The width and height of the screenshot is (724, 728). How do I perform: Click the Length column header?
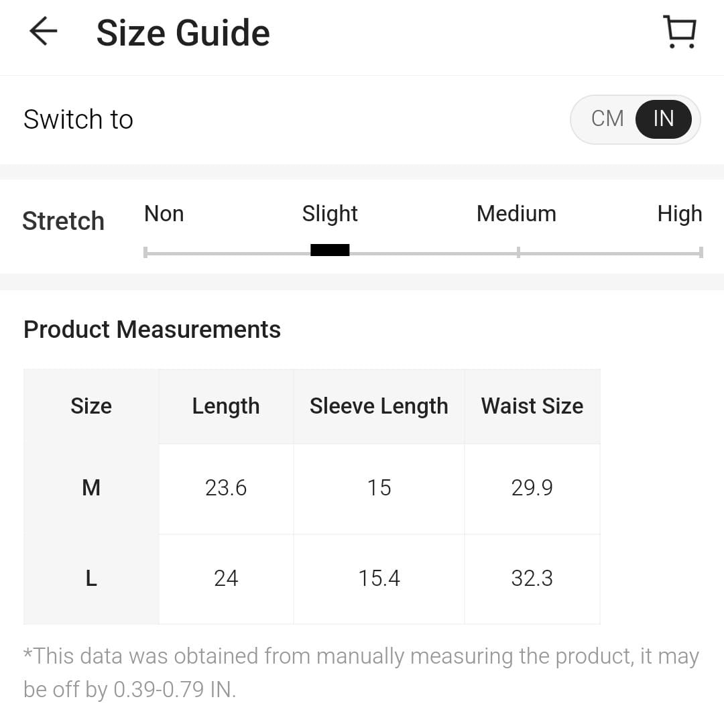[226, 406]
